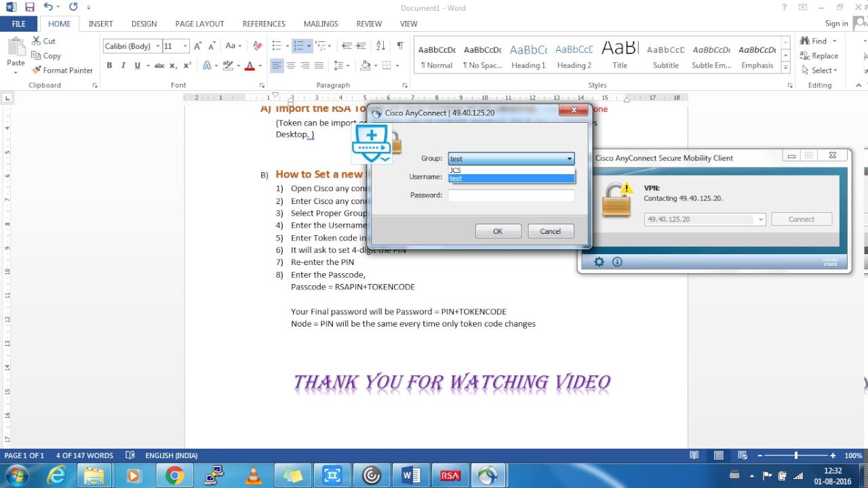Sort text with the A-Z sort icon

pos(380,46)
